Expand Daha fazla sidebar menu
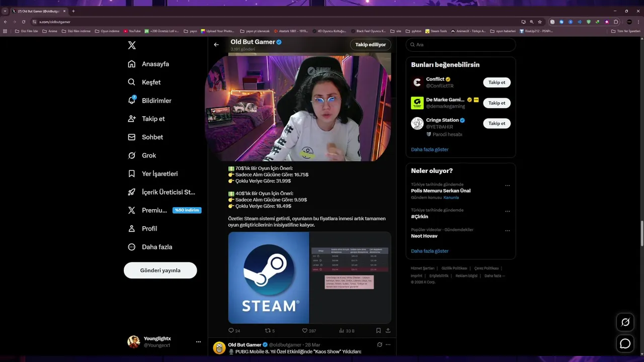This screenshot has height=362, width=644. click(150, 247)
